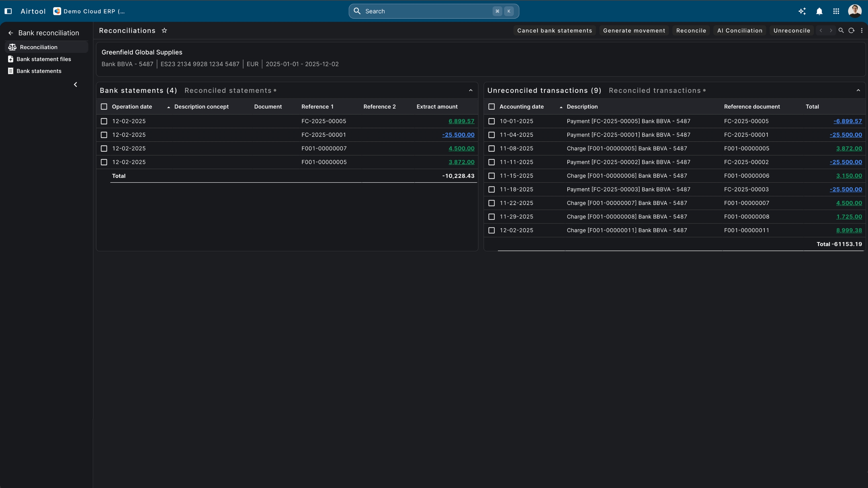868x488 pixels.
Task: Open the vertical more options menu
Action: click(862, 30)
